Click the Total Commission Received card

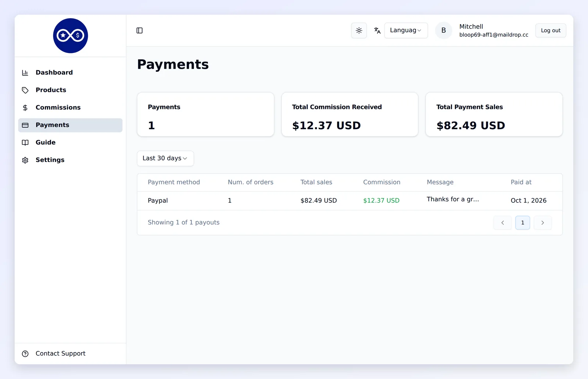coord(350,114)
